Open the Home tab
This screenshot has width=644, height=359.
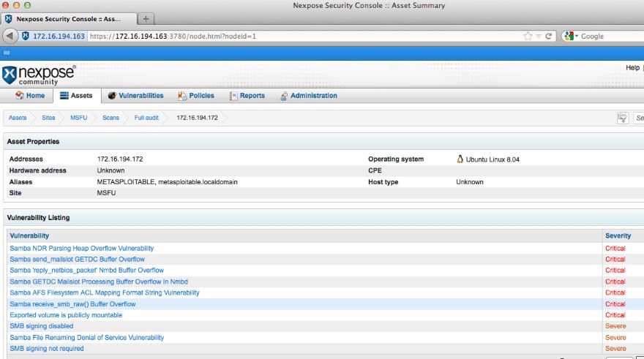[29, 96]
